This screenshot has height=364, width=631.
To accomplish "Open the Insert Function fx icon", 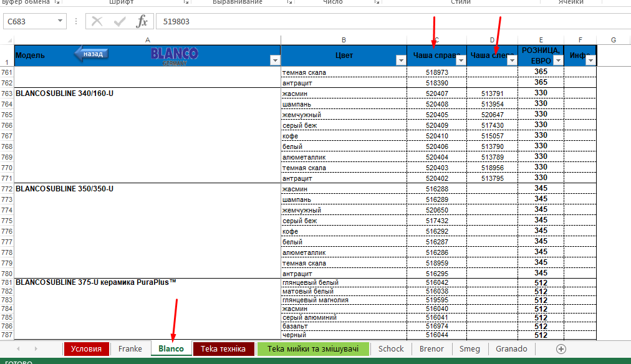I will click(x=142, y=21).
